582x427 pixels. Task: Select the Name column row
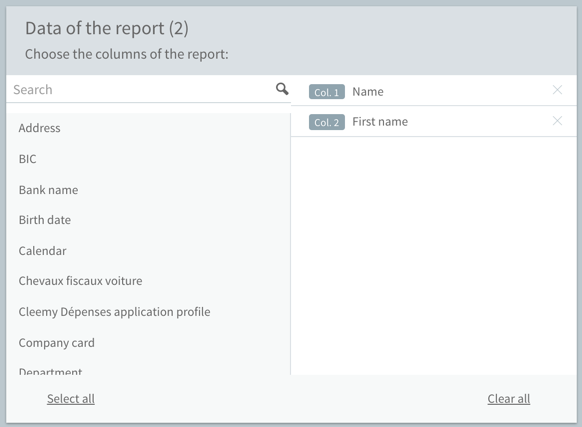pos(434,91)
